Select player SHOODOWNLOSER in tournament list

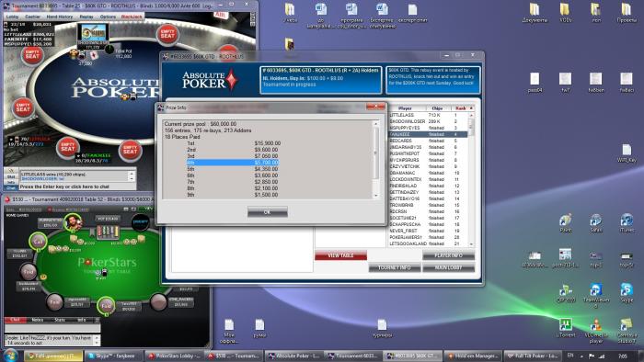coord(428,122)
